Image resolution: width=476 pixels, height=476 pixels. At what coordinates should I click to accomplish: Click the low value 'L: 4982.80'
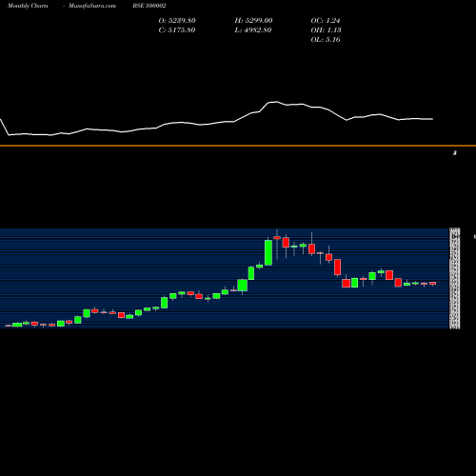click(x=253, y=30)
